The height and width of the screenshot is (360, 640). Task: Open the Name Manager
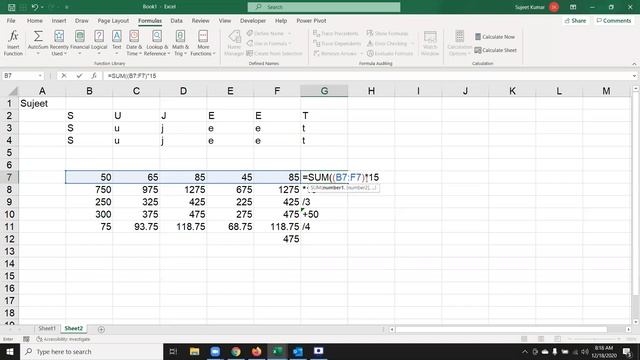[x=234, y=42]
